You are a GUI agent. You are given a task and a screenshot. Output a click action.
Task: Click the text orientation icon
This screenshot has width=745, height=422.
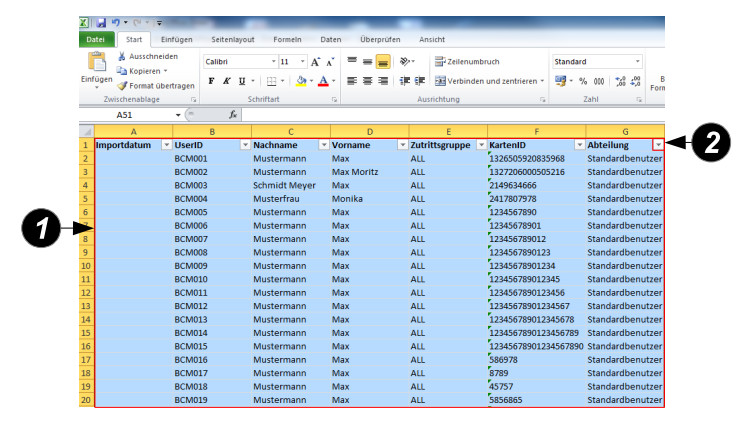click(x=405, y=61)
